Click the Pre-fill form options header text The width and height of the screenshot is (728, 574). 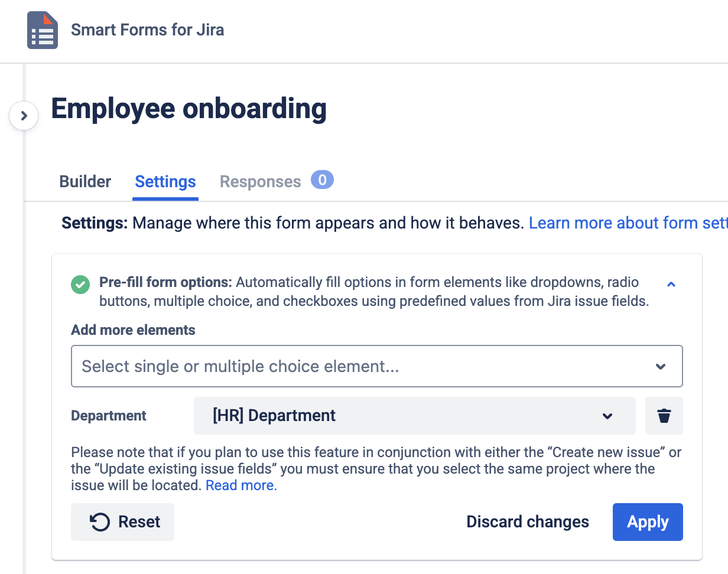165,282
